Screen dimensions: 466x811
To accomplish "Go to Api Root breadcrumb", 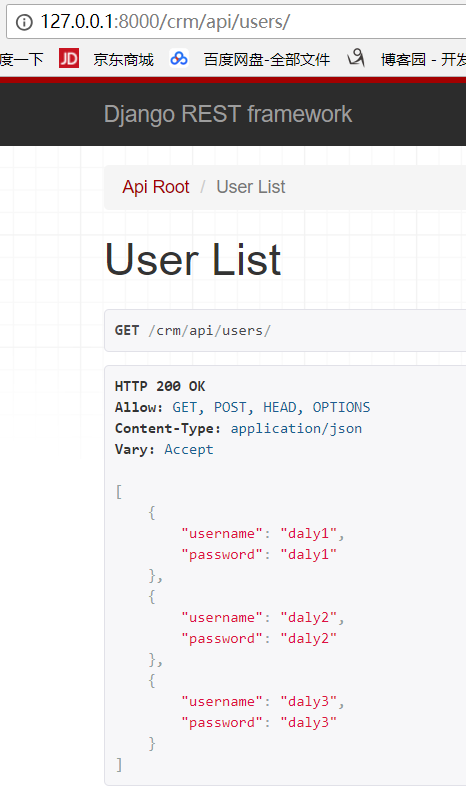I will tap(156, 187).
